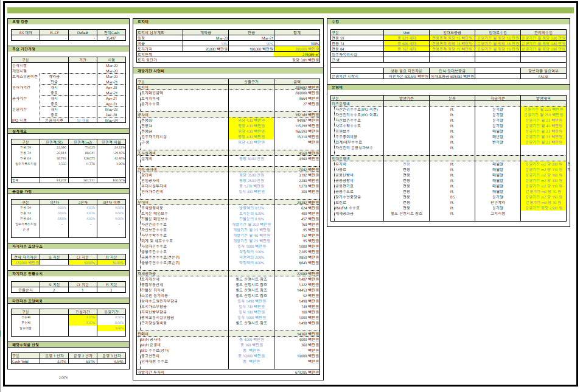Viewport: 583px width, 392px height.
Task: Select the May-24 IPO date cell
Action: (x=111, y=121)
